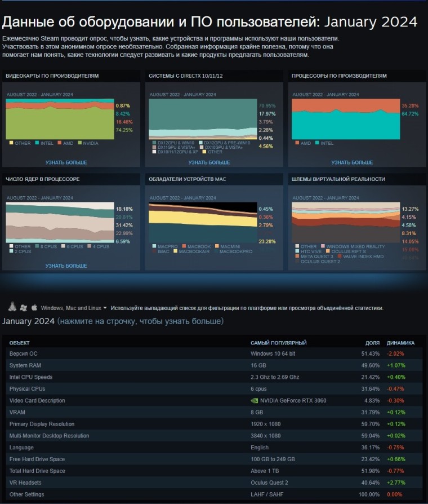The height and width of the screenshot is (504, 428).
Task: Click Узнать больше under the processors by manufacturer chart
Action: point(352,162)
